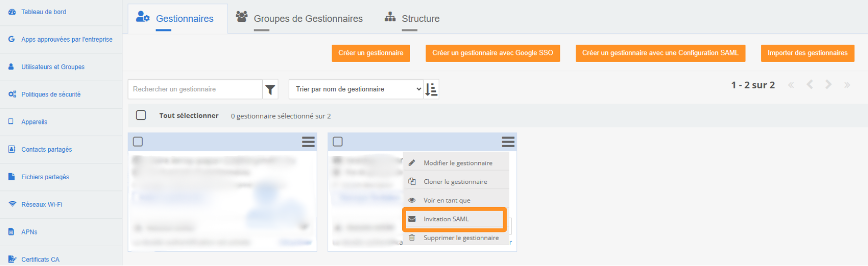Focus the Rechercher un gestionnaire search field
The width and height of the screenshot is (868, 266).
point(195,89)
